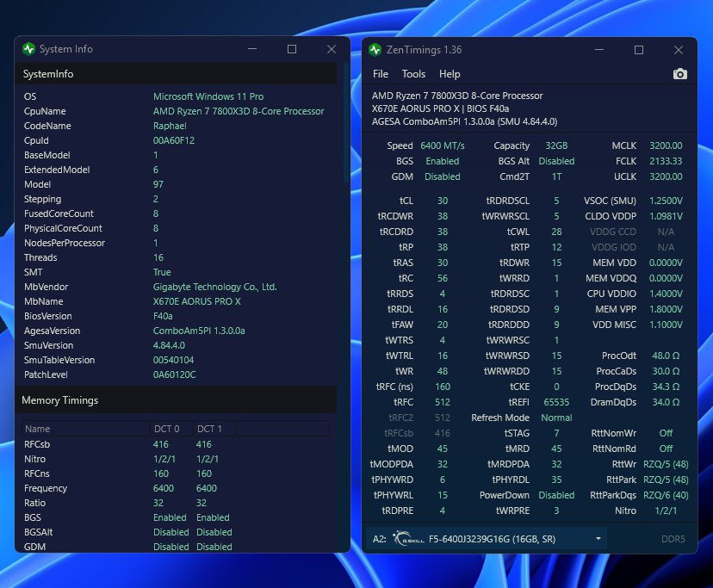713x588 pixels.
Task: Select the F5-6400J3239G16G module entry
Action: (x=492, y=539)
